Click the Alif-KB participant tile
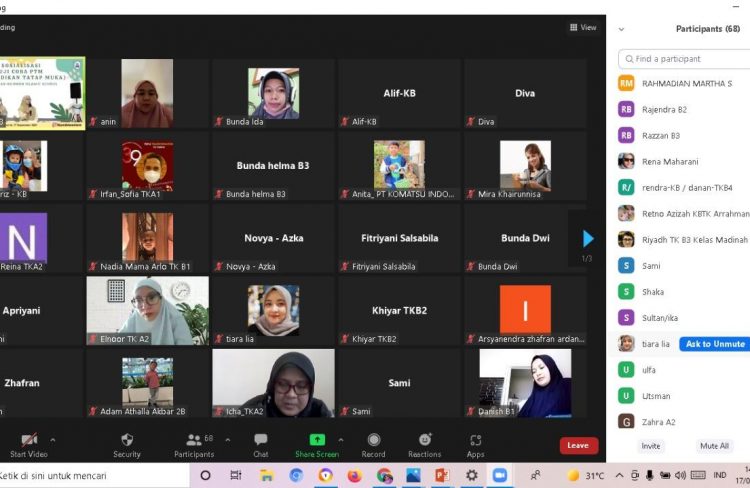 (399, 93)
